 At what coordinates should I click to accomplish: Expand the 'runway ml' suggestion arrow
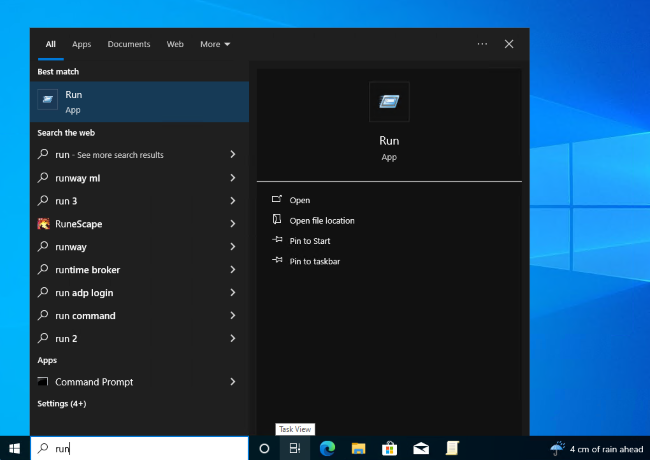pos(232,178)
